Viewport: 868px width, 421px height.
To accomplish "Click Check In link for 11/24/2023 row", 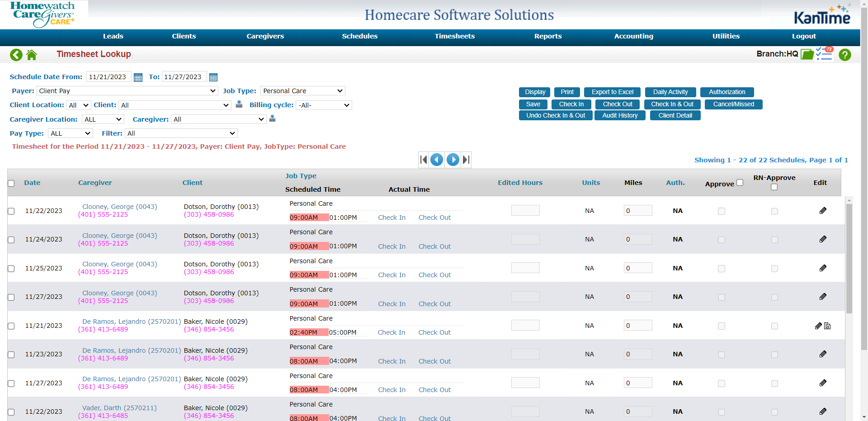I will 392,246.
